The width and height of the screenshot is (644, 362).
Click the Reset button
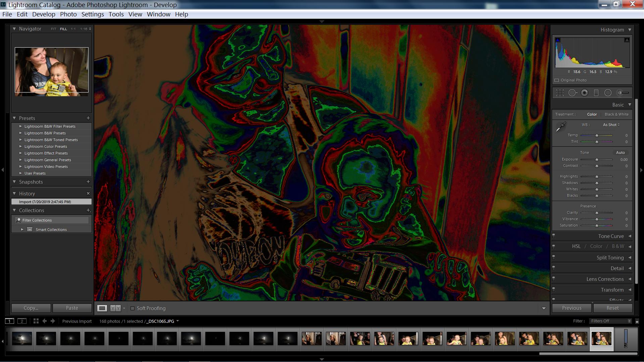(612, 308)
